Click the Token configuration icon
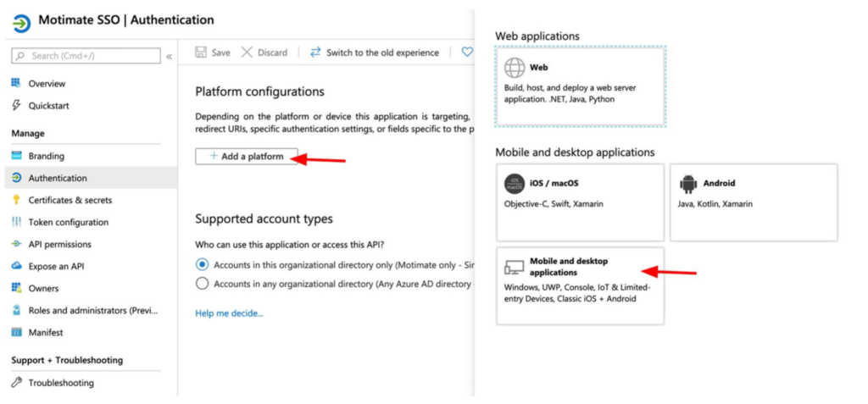 pos(16,222)
